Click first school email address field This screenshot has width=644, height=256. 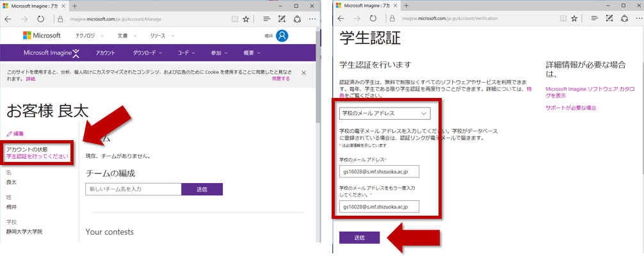click(379, 172)
